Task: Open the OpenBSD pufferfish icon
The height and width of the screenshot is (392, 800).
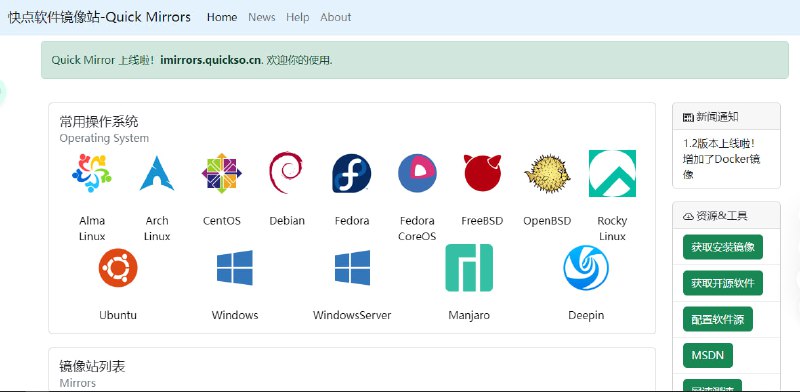Action: tap(547, 173)
